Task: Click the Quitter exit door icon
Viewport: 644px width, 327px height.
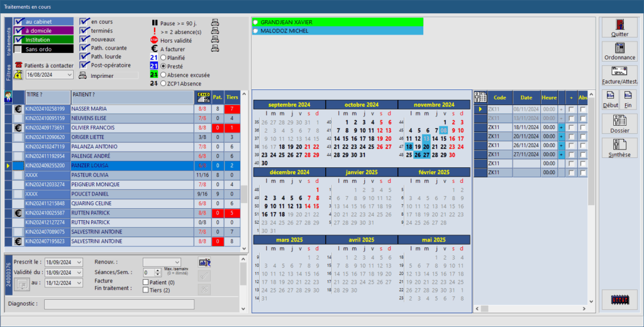Action: pyautogui.click(x=619, y=28)
